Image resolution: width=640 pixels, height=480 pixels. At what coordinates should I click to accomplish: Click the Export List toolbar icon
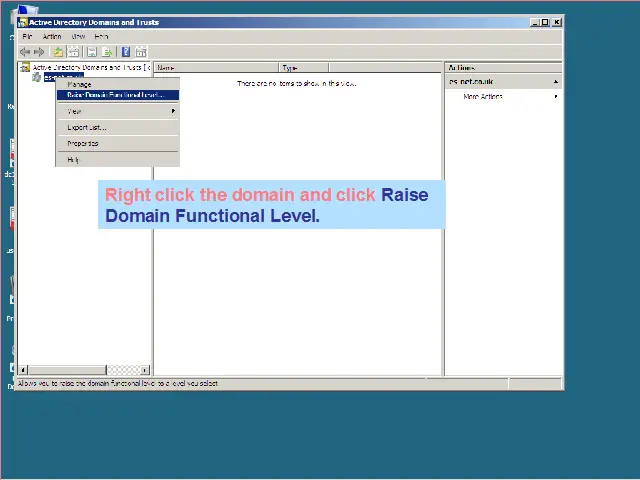tap(107, 52)
